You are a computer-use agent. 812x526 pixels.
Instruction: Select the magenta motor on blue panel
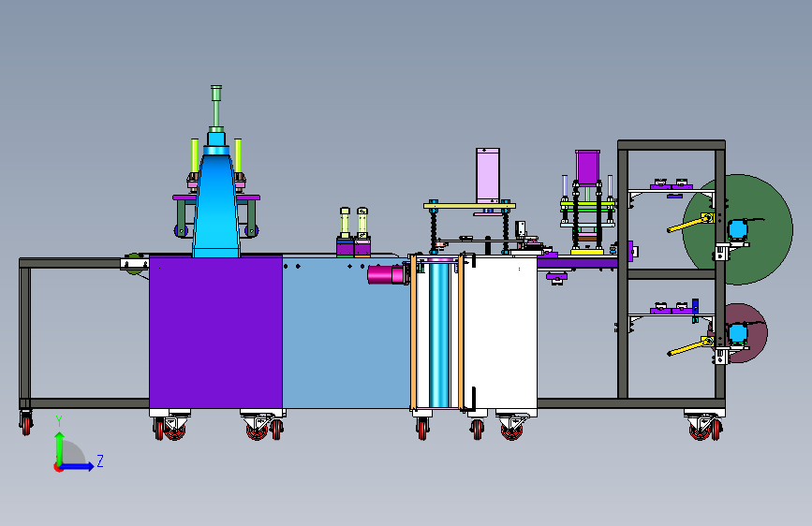click(x=388, y=274)
